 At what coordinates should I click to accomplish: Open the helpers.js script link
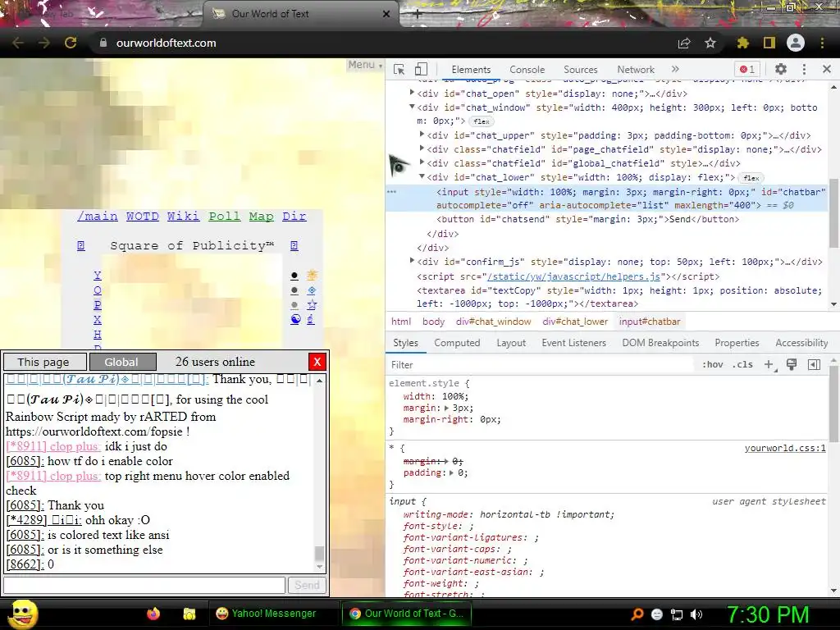(573, 276)
